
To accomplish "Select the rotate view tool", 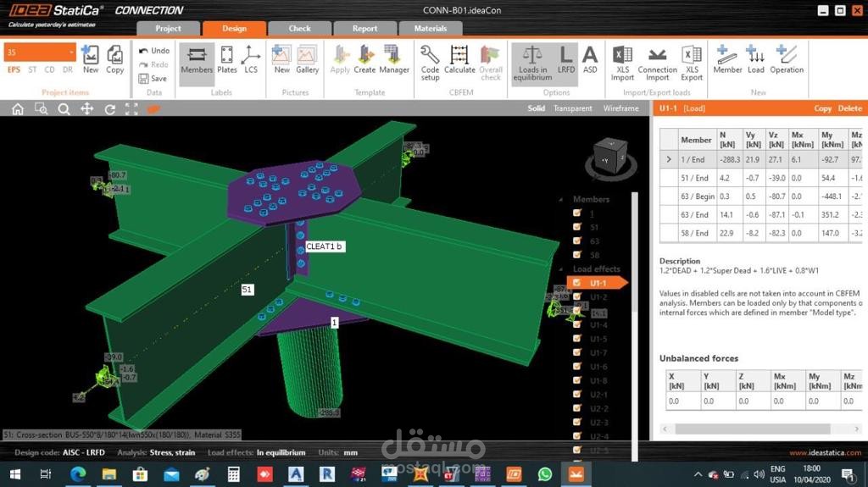I will [x=110, y=109].
